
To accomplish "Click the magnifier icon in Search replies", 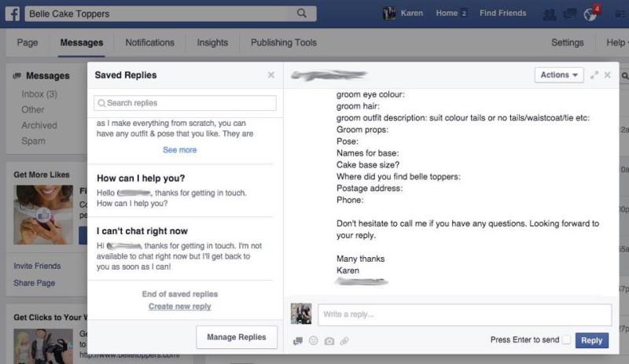I will pos(101,103).
